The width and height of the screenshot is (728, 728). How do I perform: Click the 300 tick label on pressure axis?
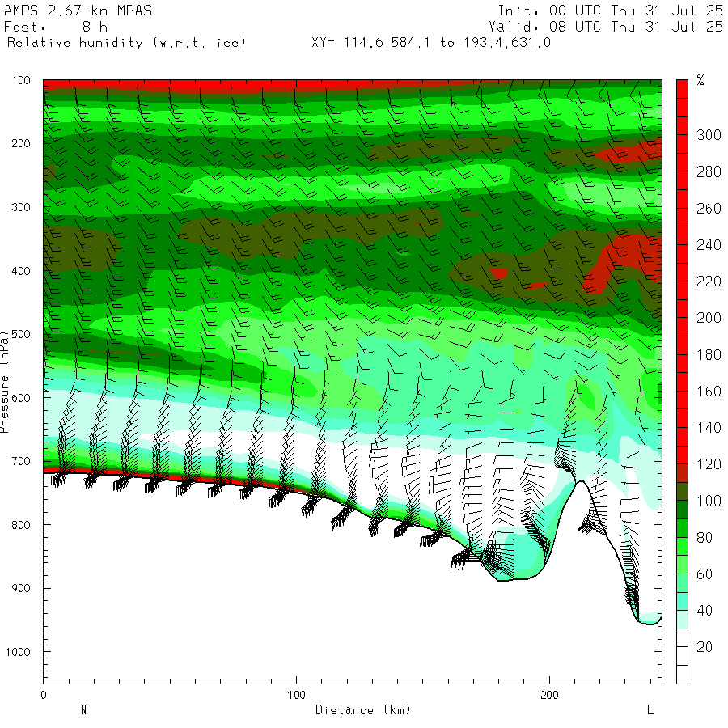pyautogui.click(x=21, y=207)
